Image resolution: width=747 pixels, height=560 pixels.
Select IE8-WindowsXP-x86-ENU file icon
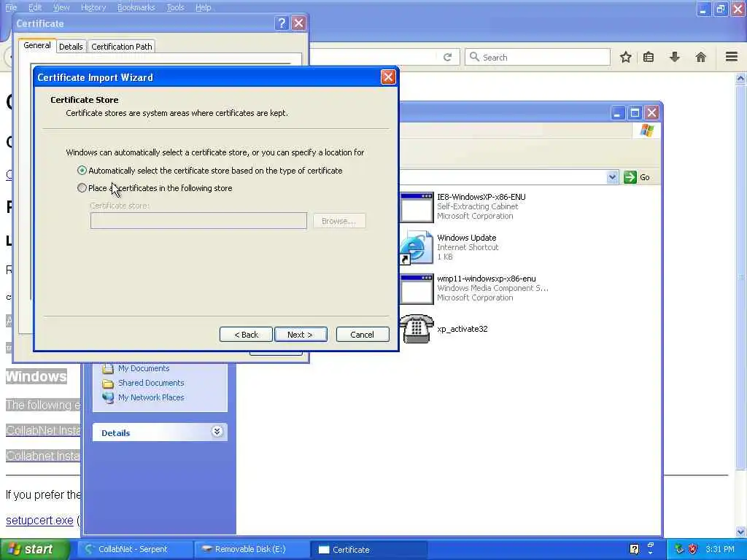point(417,206)
